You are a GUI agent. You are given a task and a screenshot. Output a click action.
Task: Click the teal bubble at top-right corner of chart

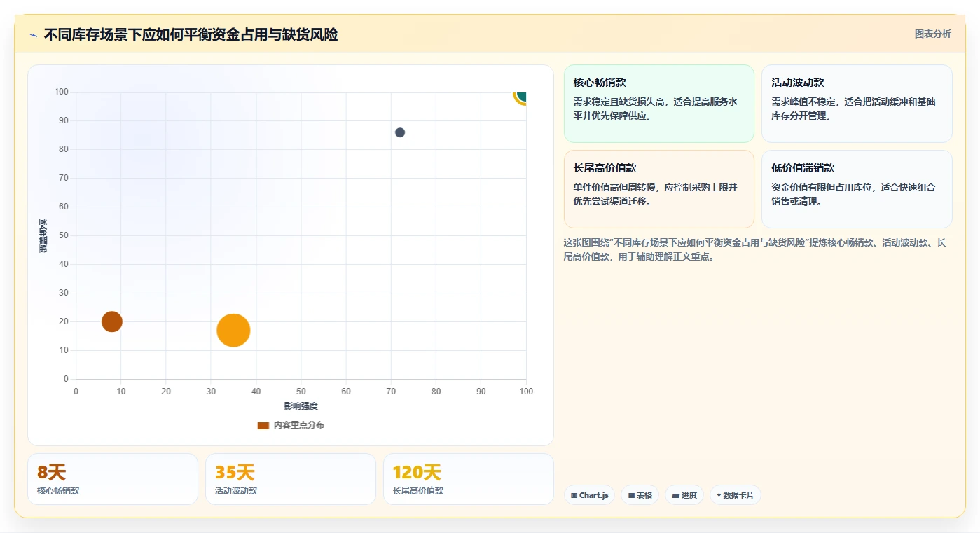coord(520,96)
